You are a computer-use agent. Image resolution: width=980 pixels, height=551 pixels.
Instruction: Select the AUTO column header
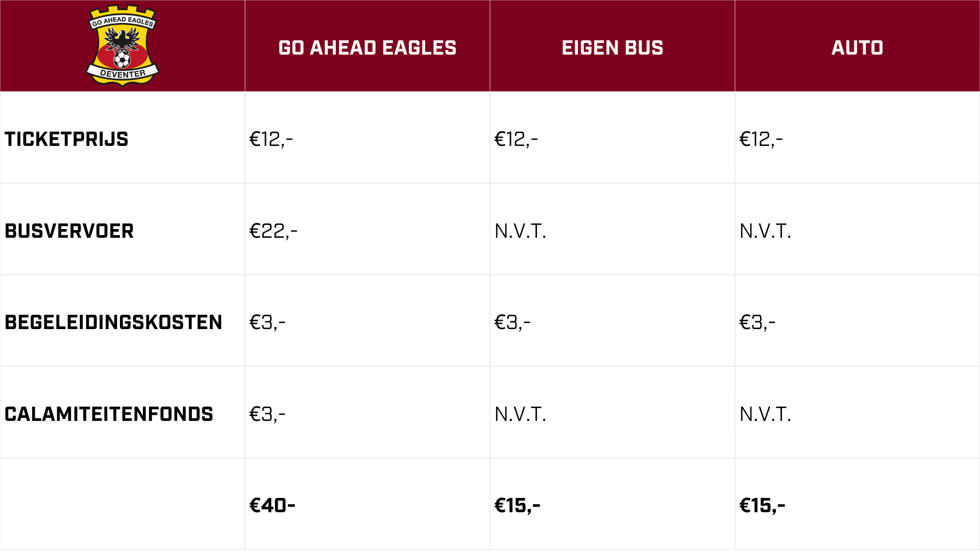[x=857, y=48]
